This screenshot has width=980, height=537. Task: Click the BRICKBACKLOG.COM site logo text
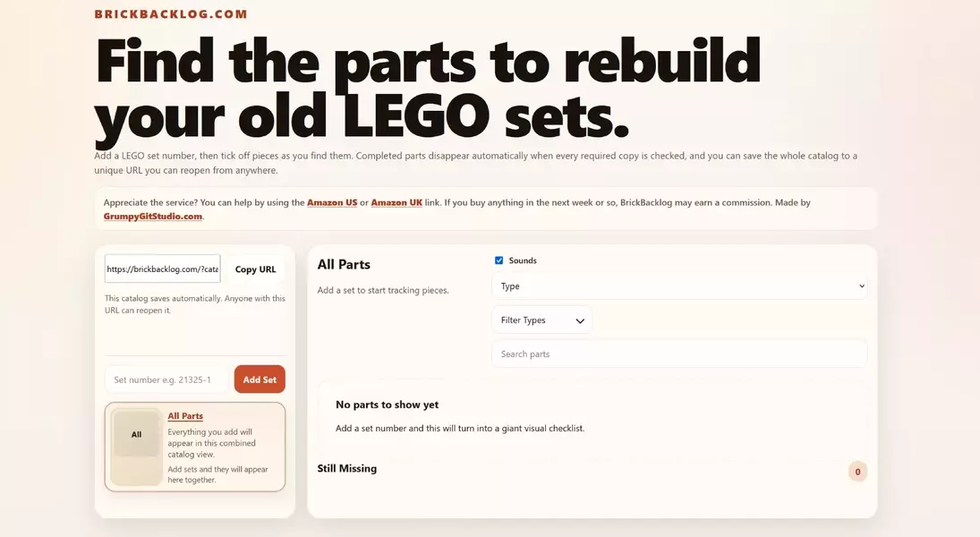pos(171,14)
